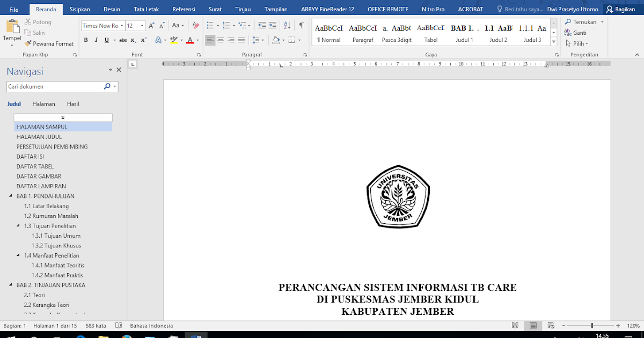The height and width of the screenshot is (338, 644).
Task: Decrease font size with shrink icon
Action: (162, 26)
